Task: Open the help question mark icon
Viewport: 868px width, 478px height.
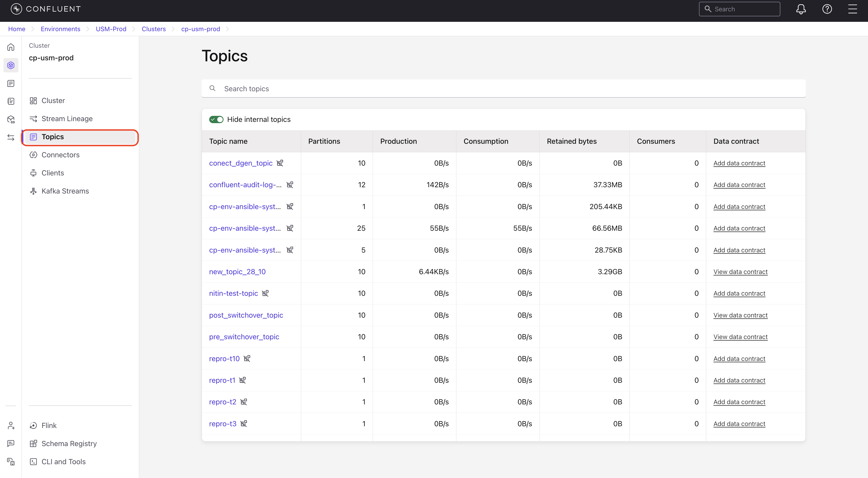Action: coord(827,9)
